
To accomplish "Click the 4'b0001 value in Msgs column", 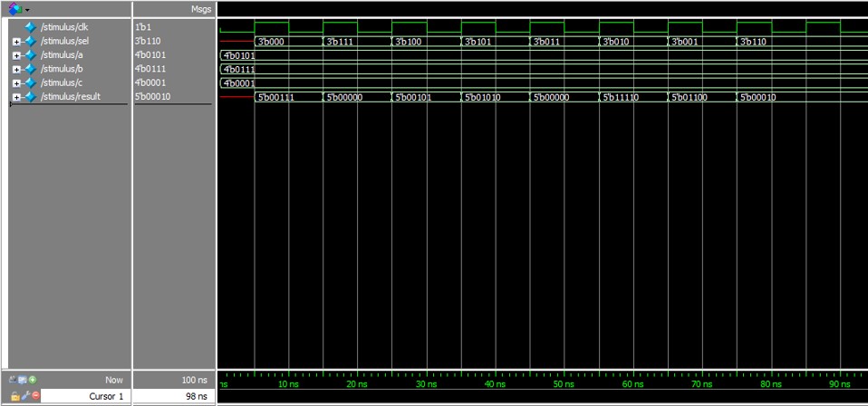I will pos(150,83).
